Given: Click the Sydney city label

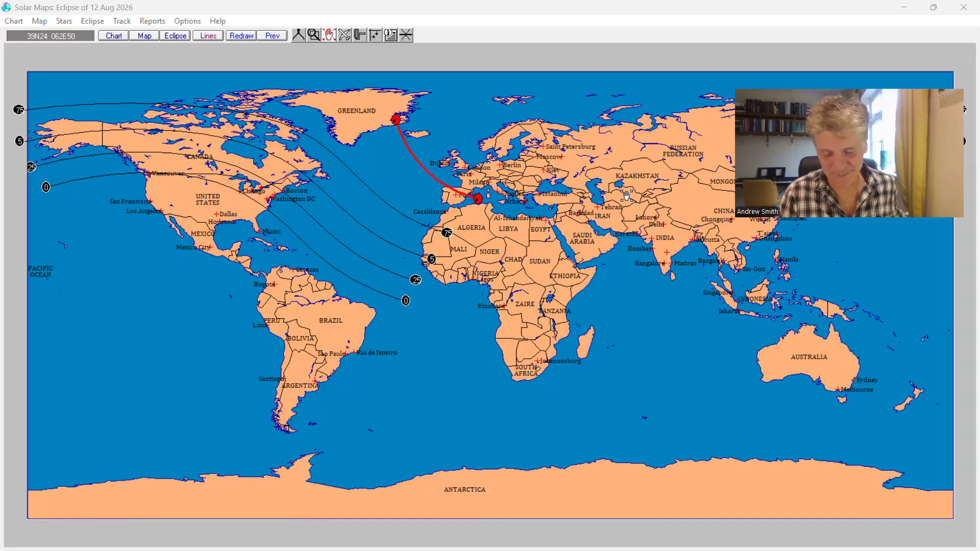Looking at the screenshot, I should [x=867, y=380].
